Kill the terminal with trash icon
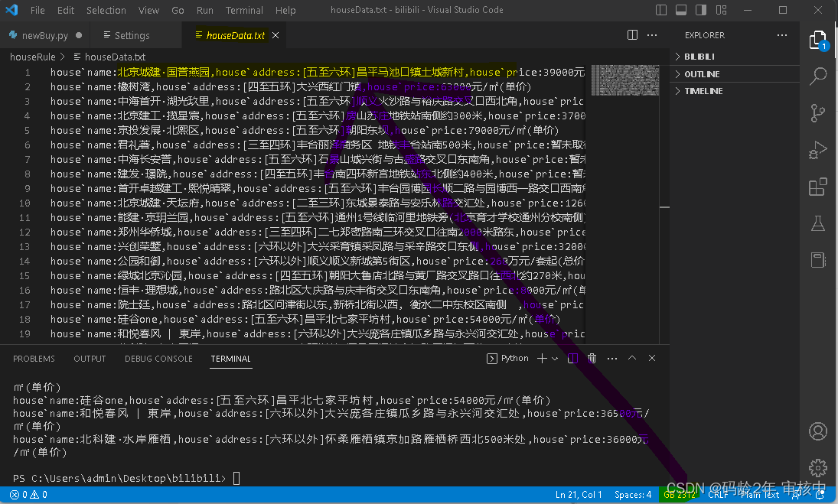Screen dimensions: 838x504 [592, 358]
